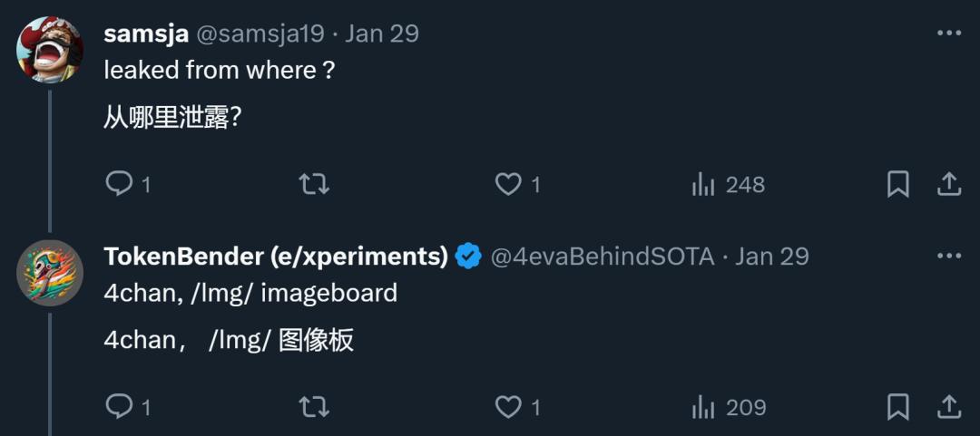Open the @4evaBehindSOTA handle link

tap(603, 257)
